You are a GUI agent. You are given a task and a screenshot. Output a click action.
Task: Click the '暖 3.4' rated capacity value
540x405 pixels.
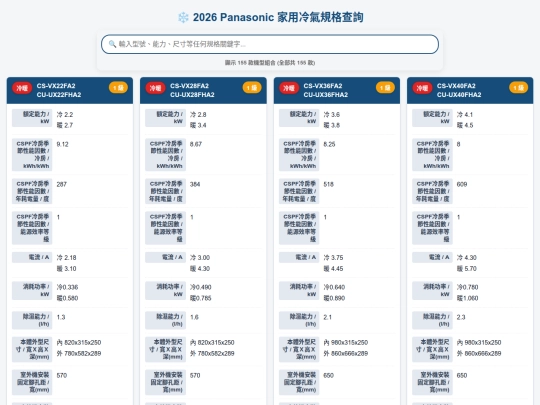point(198,125)
